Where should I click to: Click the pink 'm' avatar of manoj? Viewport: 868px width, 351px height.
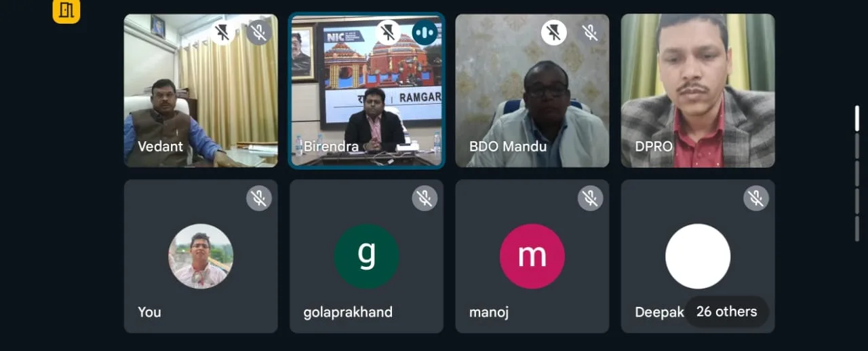tap(532, 257)
